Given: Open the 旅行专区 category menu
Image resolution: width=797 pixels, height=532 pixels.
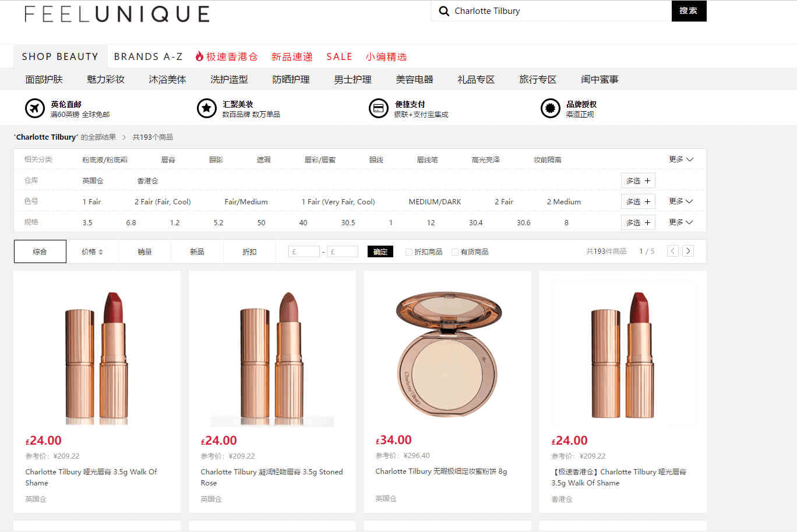Looking at the screenshot, I should 538,79.
